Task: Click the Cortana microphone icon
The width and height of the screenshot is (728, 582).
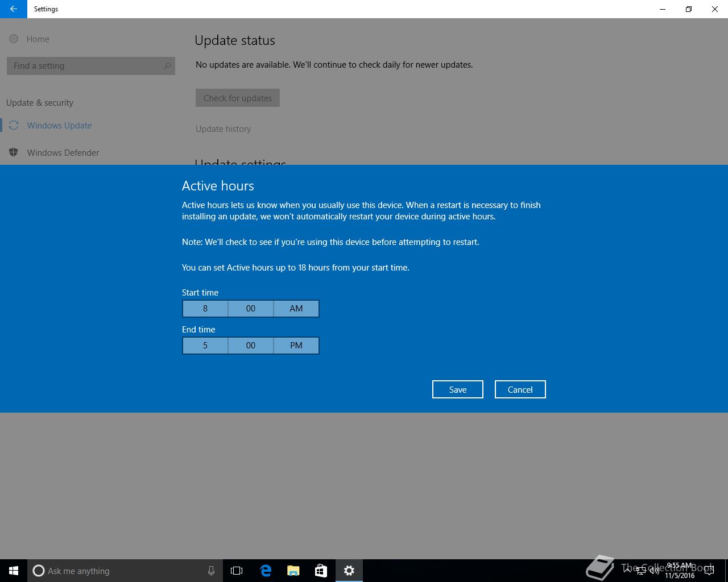Action: coord(211,571)
